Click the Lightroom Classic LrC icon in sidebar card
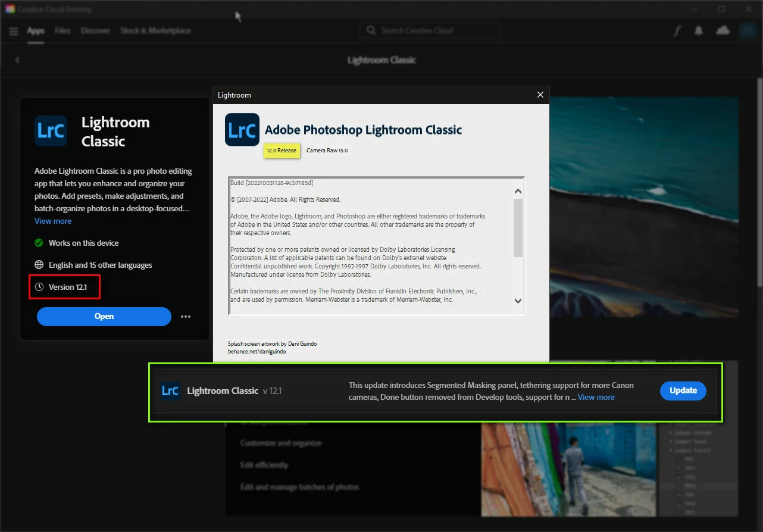 (51, 131)
